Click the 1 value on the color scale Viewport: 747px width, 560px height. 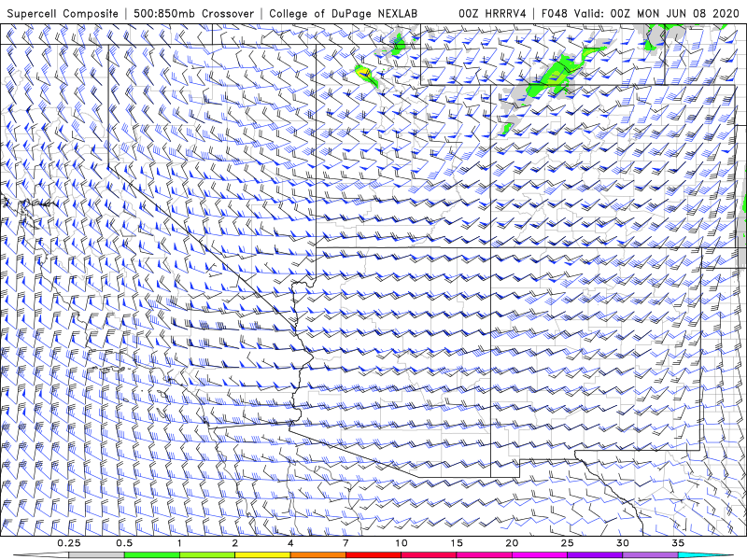(179, 543)
